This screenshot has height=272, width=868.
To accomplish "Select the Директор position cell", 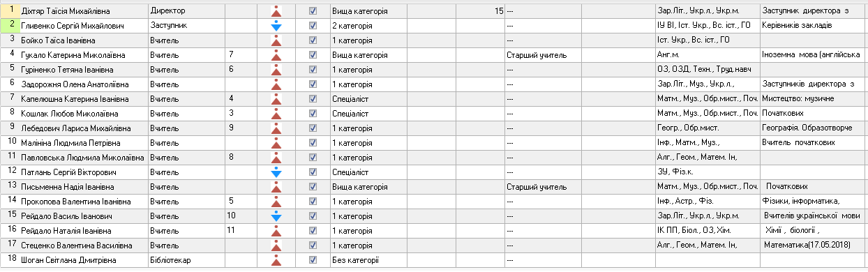I will 186,11.
